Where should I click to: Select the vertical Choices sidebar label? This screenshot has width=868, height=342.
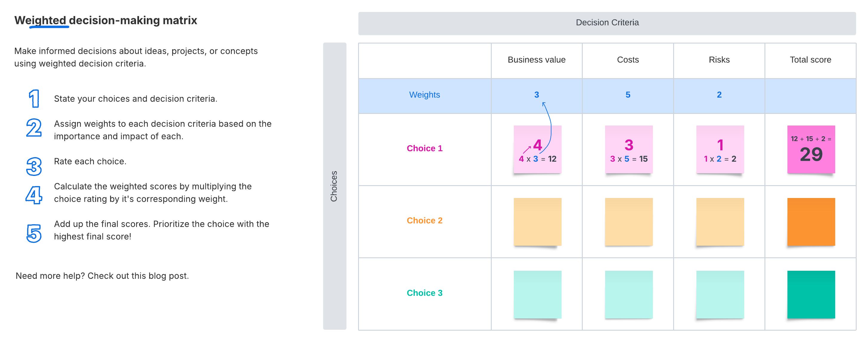(334, 186)
